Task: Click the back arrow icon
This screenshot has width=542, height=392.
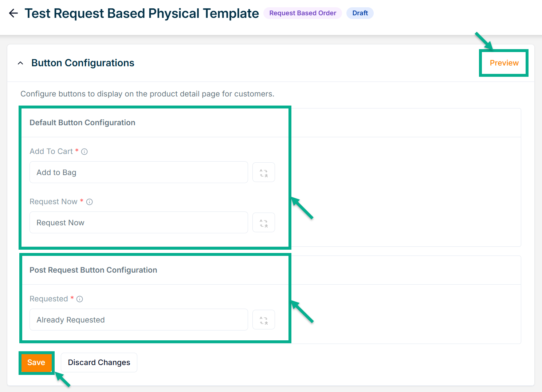Action: click(13, 13)
